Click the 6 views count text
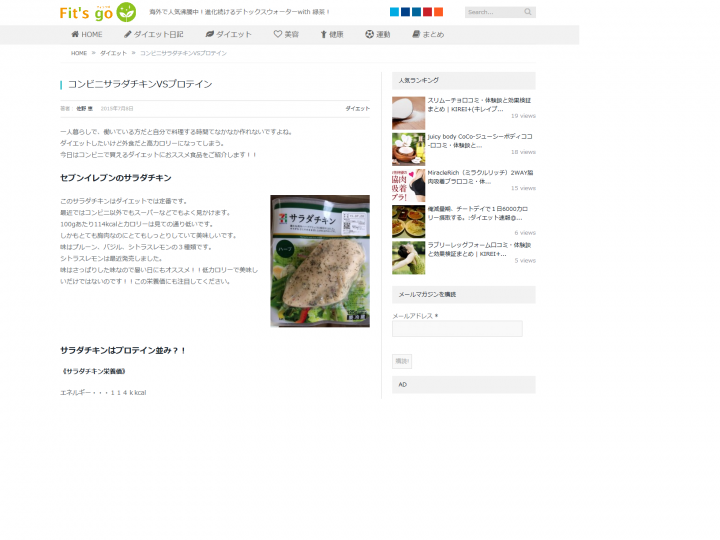The image size is (720, 540). point(525,233)
